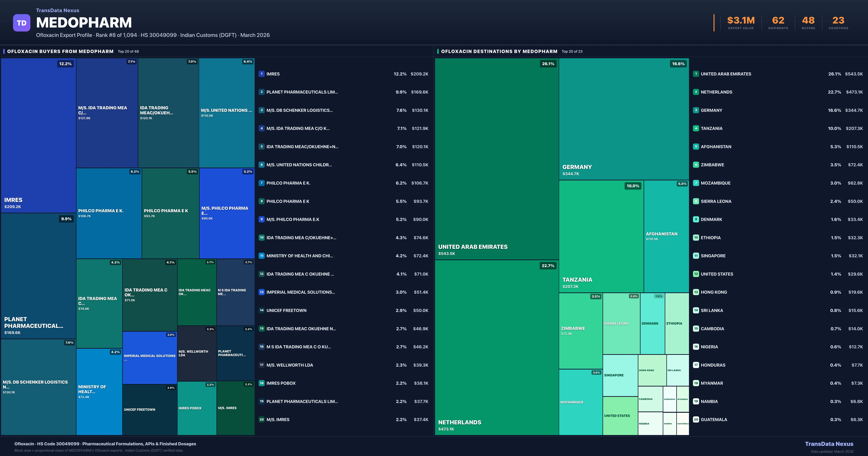Viewport: 868px width, 456px height.
Task: Open the TransData Nexus header link
Action: tap(58, 10)
